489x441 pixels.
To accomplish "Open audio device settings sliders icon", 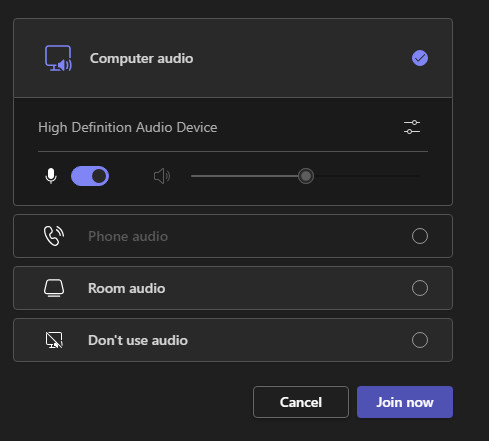I will (x=412, y=127).
